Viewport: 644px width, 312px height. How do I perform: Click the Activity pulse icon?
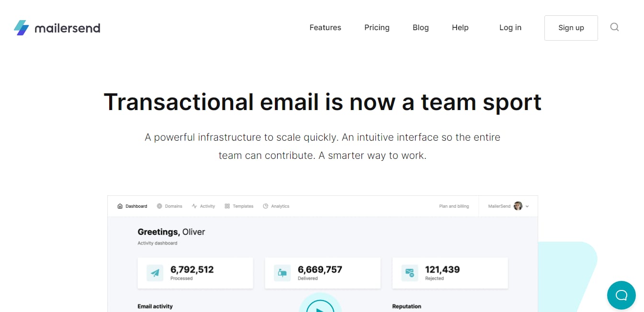[194, 206]
